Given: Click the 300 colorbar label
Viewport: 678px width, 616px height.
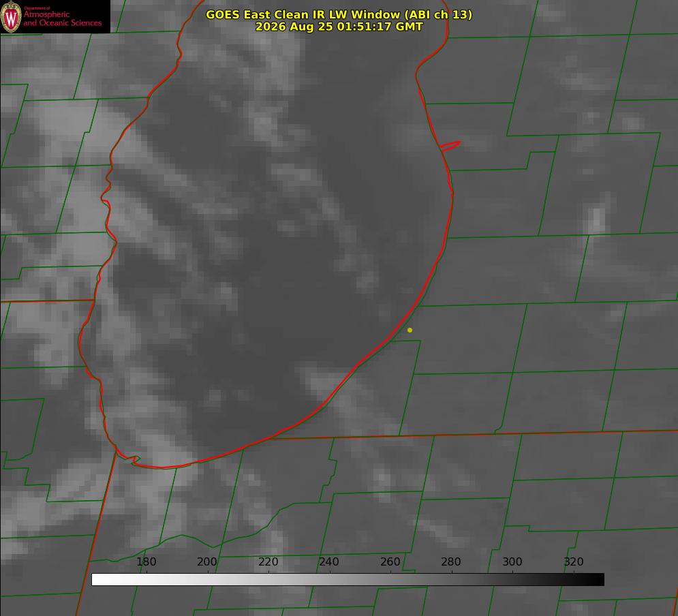Looking at the screenshot, I should 512,561.
